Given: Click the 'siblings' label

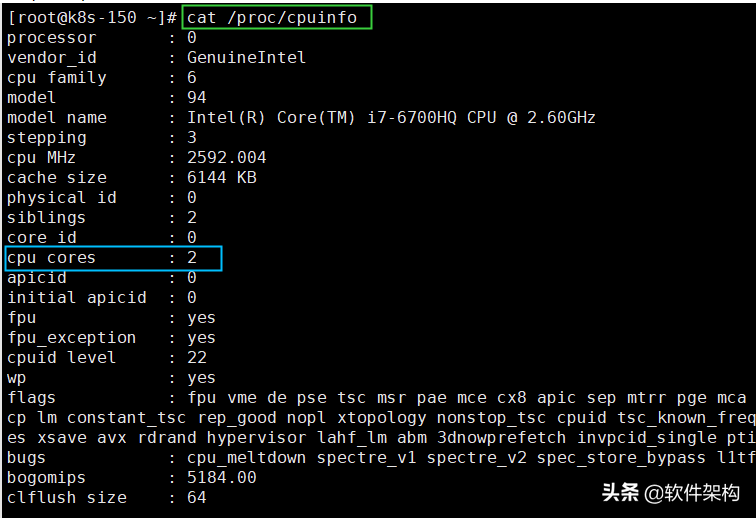Looking at the screenshot, I should (x=46, y=218).
